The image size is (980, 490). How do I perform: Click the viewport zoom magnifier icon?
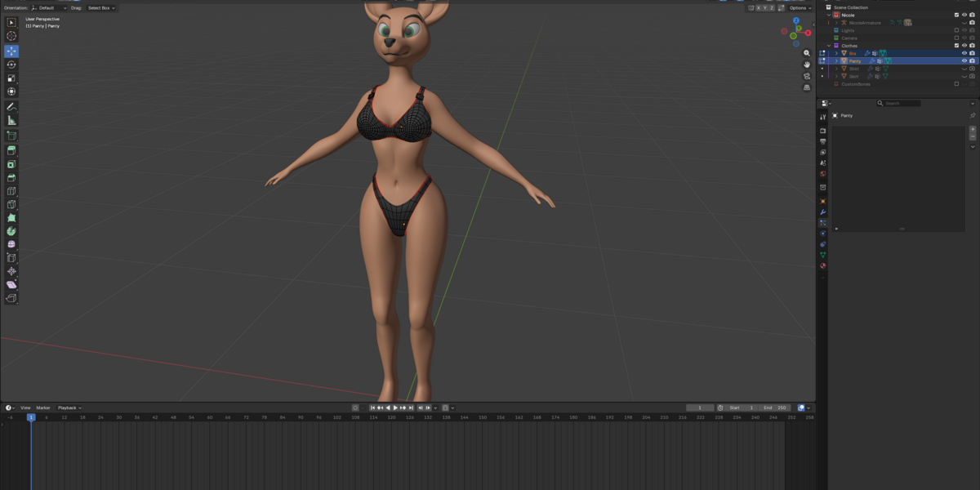point(807,53)
